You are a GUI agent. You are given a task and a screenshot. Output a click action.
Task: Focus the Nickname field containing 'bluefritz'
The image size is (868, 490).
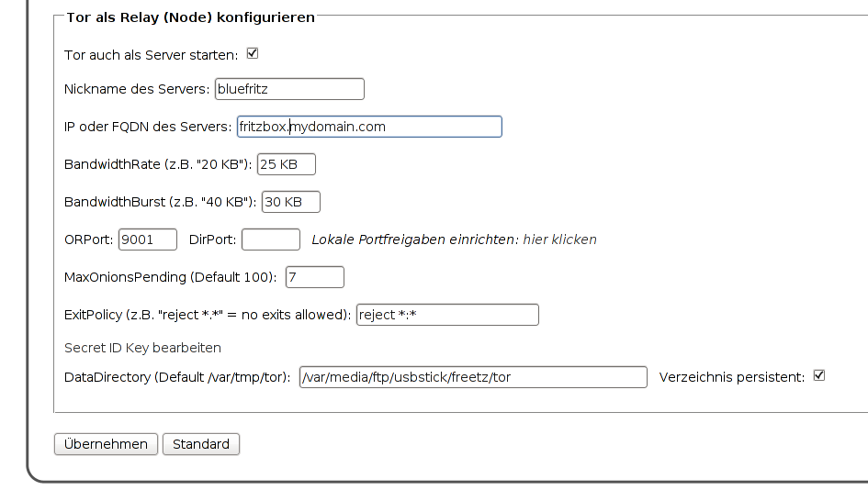(x=289, y=89)
